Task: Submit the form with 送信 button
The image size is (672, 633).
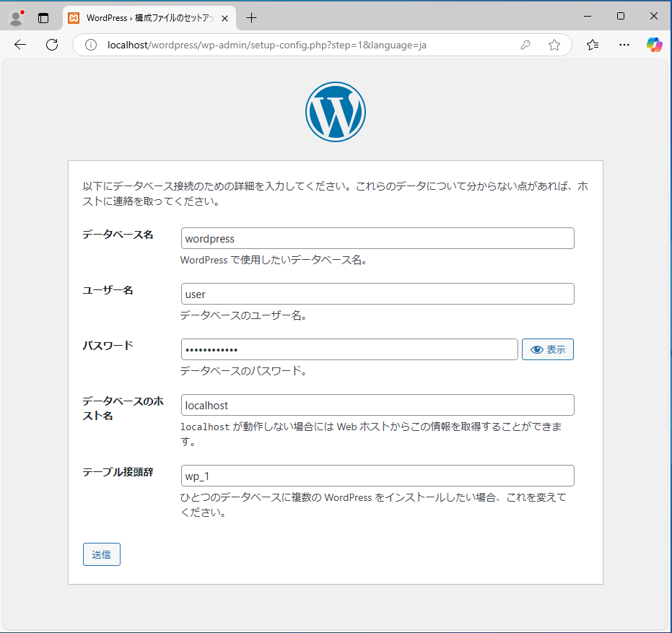Action: click(102, 554)
